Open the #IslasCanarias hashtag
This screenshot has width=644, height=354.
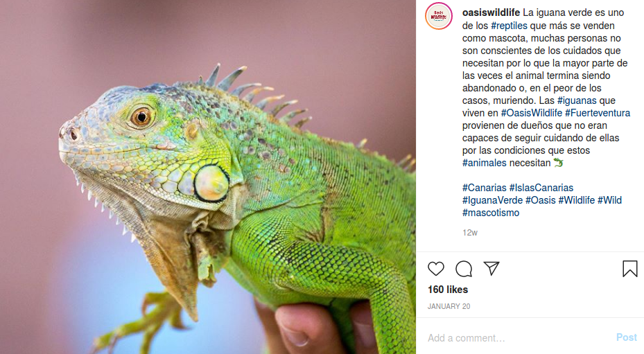click(541, 188)
